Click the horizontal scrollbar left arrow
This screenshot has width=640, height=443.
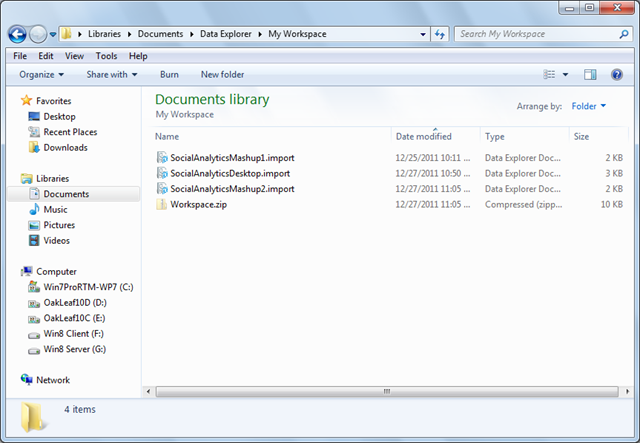(149, 392)
